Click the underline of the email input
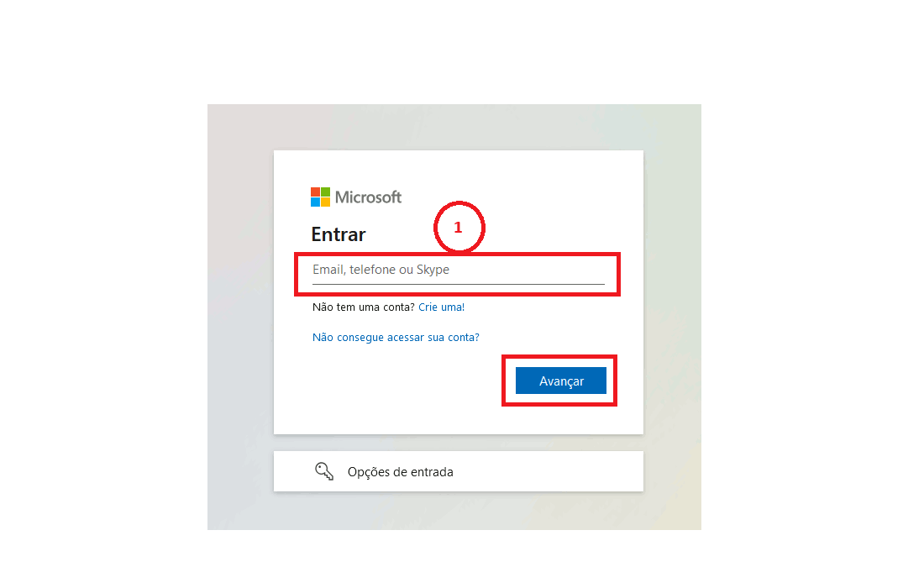This screenshot has height=588, width=924. pos(459,284)
